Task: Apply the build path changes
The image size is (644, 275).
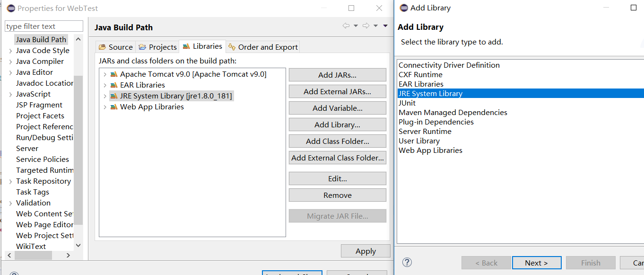Action: pyautogui.click(x=366, y=251)
